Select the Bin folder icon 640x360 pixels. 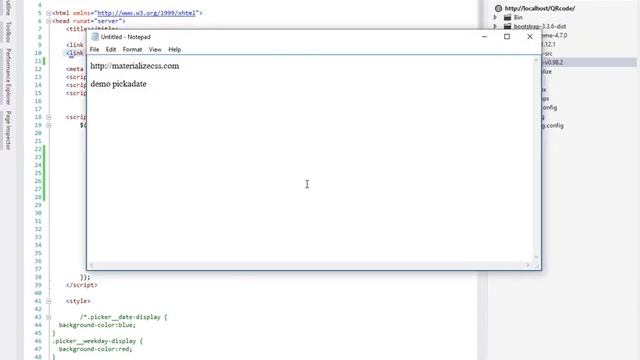point(507,18)
